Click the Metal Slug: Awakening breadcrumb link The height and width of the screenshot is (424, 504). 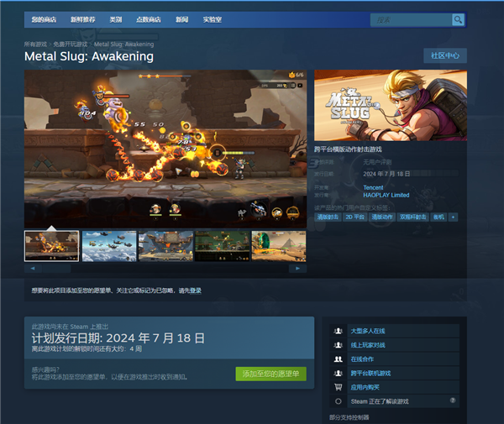[x=123, y=44]
